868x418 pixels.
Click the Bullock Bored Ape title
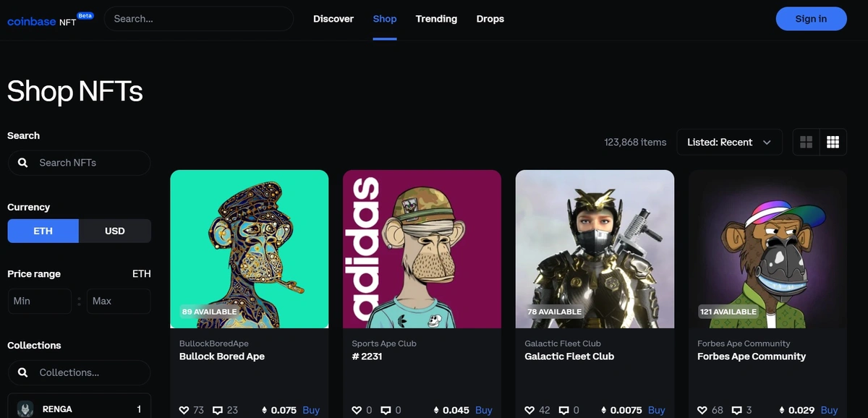pos(222,357)
